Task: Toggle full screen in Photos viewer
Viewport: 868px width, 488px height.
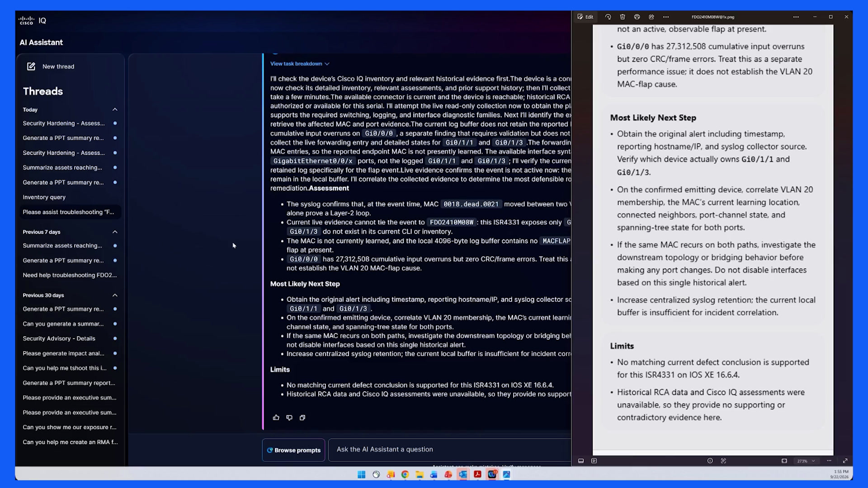Action: [845, 461]
